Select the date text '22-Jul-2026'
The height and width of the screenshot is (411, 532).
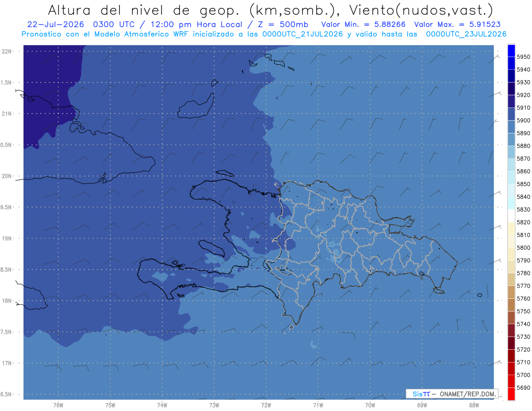tap(57, 24)
